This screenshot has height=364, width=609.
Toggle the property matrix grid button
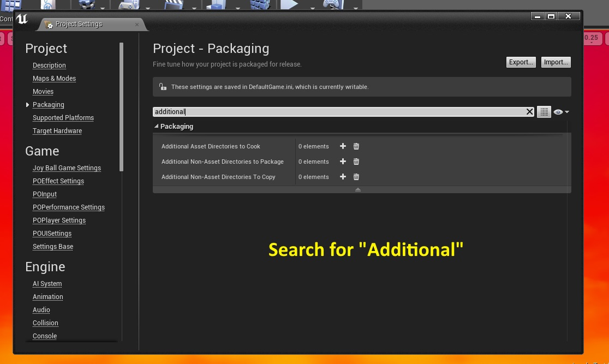pos(544,112)
